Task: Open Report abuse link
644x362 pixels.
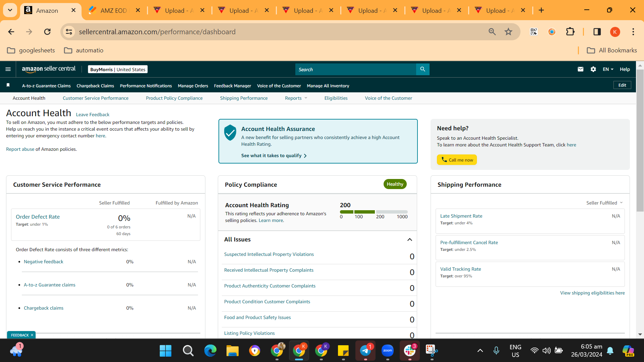Action: click(20, 149)
